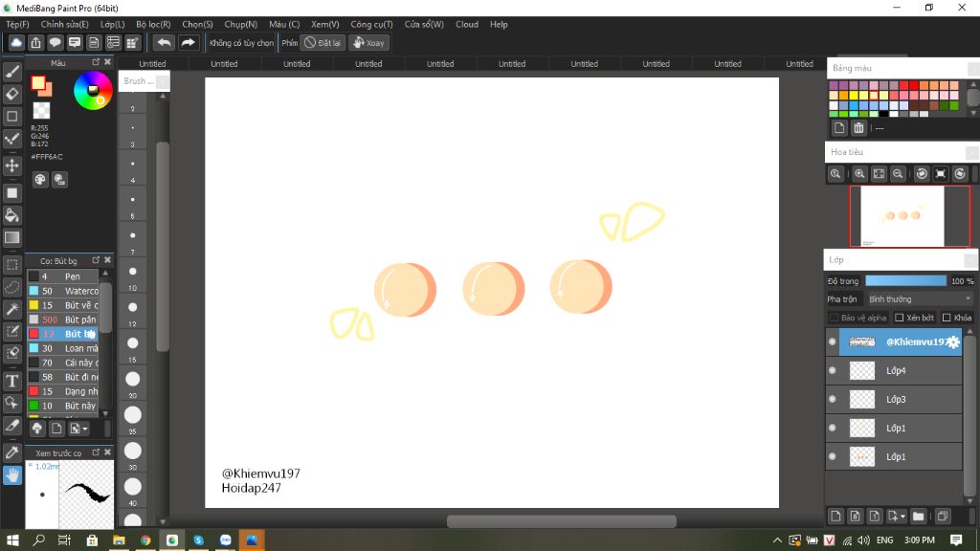Image resolution: width=980 pixels, height=551 pixels.
Task: Pop out the Màu color panel
Action: click(96, 62)
